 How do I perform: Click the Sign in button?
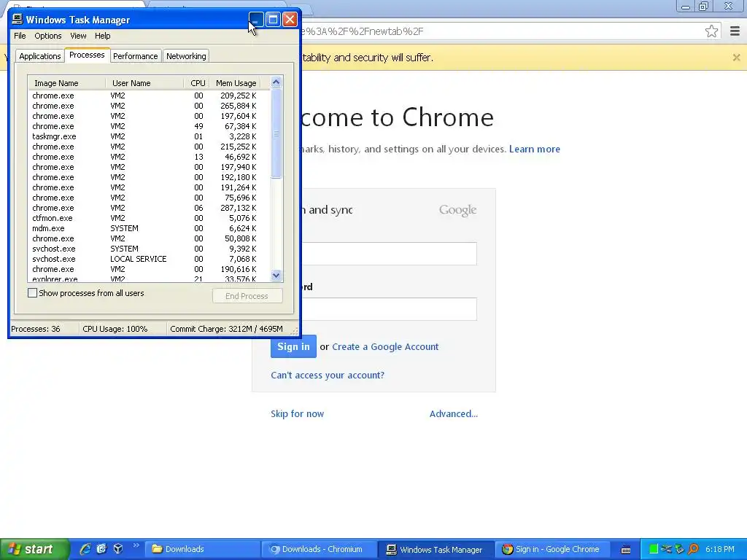(293, 346)
